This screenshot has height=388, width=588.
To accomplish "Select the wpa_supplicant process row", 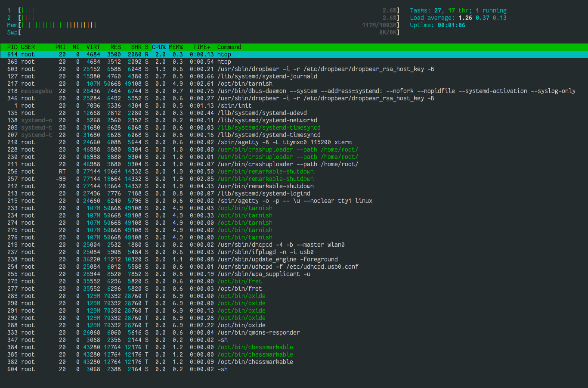I will point(294,274).
